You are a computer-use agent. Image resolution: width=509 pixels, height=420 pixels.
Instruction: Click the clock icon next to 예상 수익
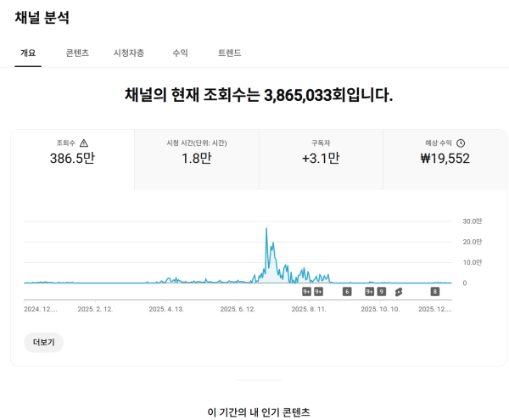pos(461,143)
